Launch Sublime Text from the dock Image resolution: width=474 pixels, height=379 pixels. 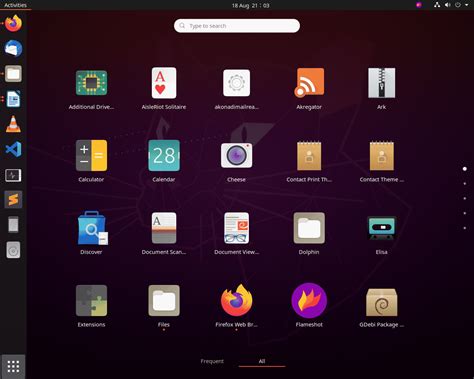(x=13, y=200)
